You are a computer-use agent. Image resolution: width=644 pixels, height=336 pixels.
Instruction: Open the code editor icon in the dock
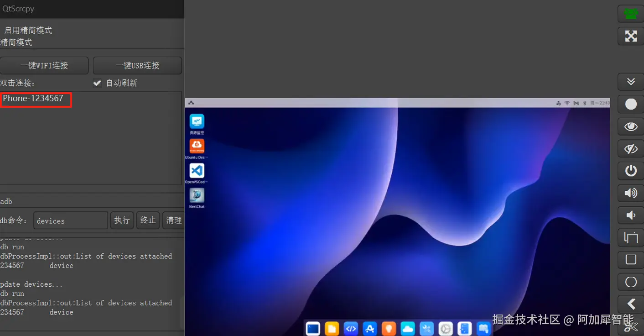tap(351, 328)
